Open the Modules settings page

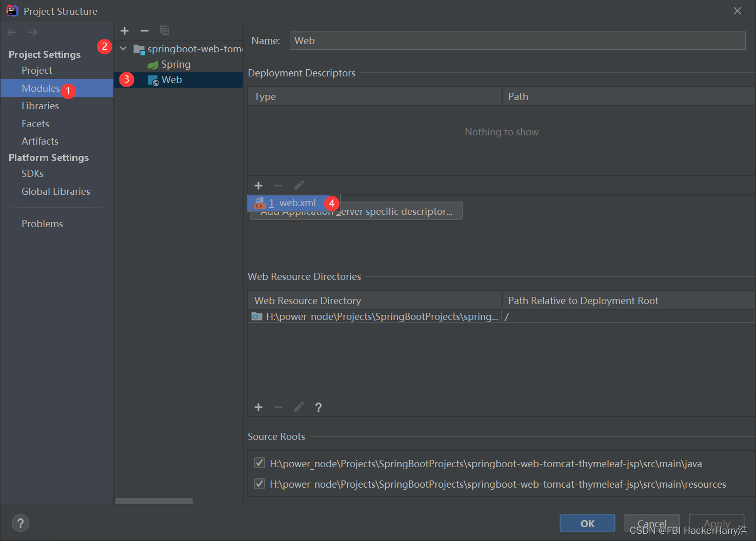[x=41, y=88]
